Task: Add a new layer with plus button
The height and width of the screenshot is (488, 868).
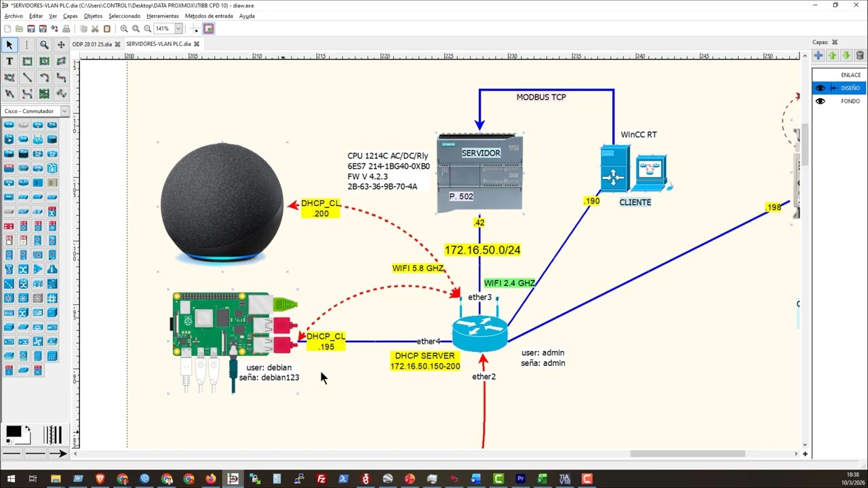Action: [818, 56]
